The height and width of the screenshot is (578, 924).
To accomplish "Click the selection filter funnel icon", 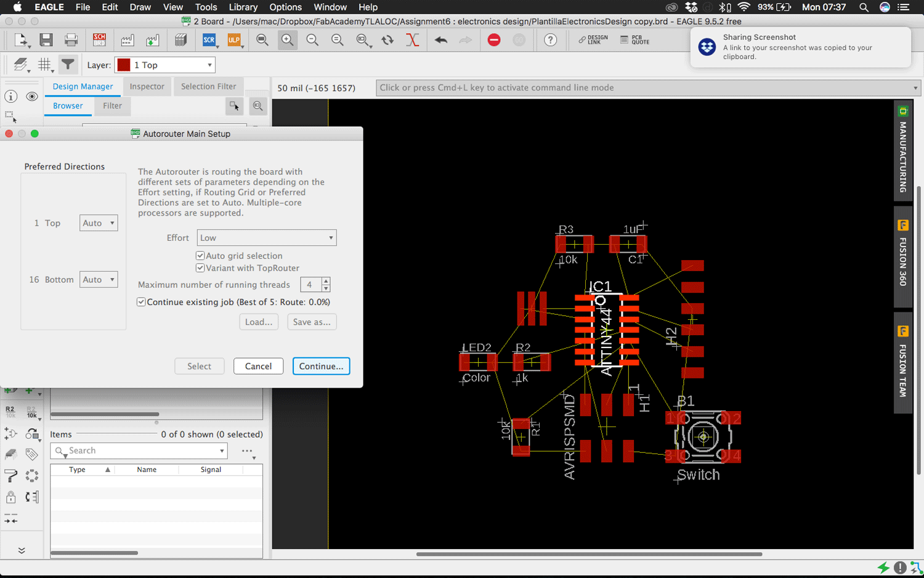I will coord(68,65).
